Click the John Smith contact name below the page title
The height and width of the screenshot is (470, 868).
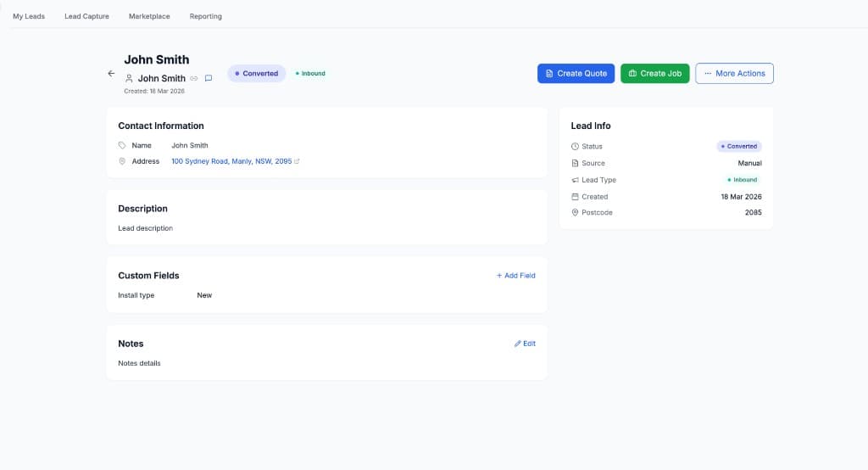tap(162, 78)
